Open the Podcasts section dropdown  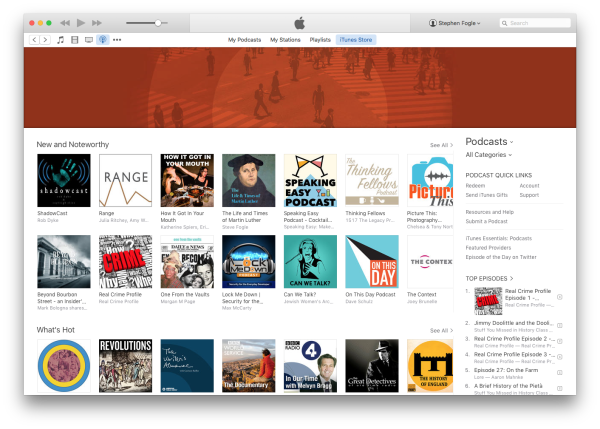pyautogui.click(x=489, y=142)
